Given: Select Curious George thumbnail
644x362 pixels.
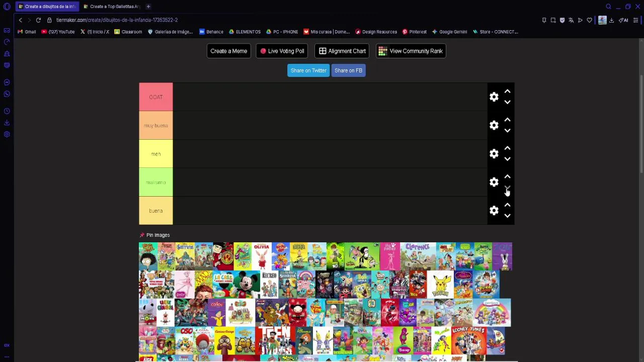Looking at the screenshot, I should tap(224, 341).
